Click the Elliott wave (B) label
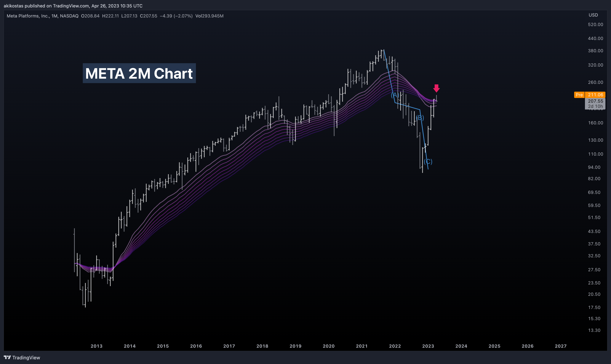 420,118
